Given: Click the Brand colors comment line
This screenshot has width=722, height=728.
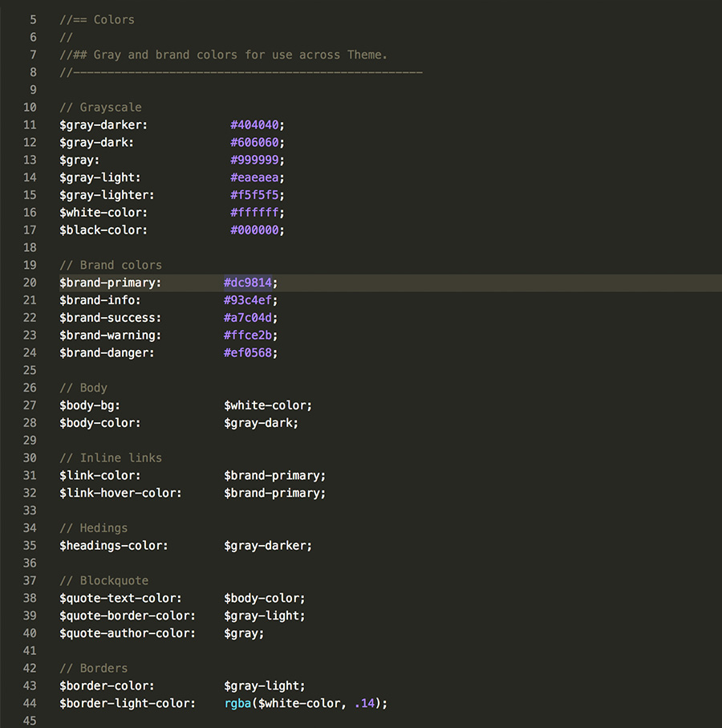Looking at the screenshot, I should point(111,265).
